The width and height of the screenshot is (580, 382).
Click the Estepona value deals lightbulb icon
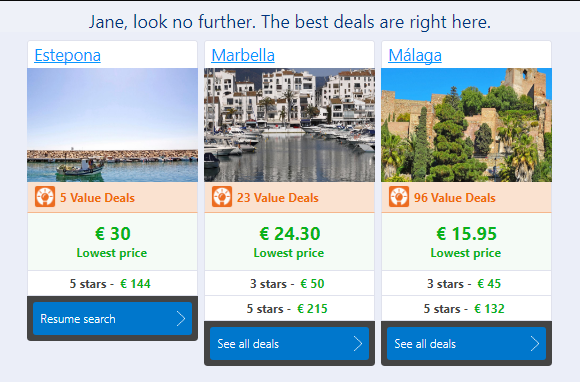point(45,197)
